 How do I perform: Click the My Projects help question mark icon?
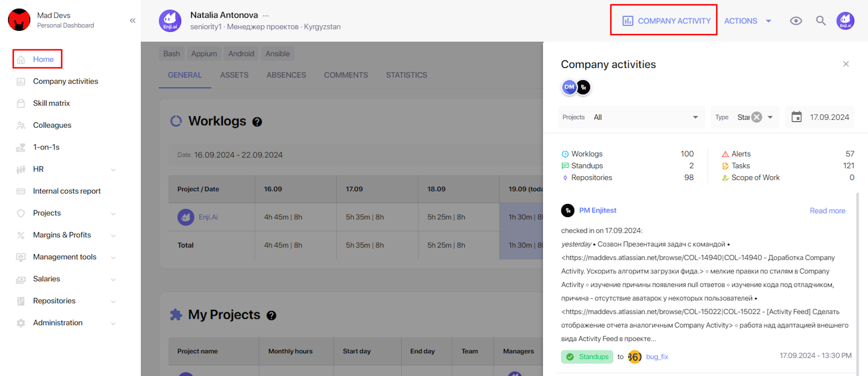click(x=271, y=315)
